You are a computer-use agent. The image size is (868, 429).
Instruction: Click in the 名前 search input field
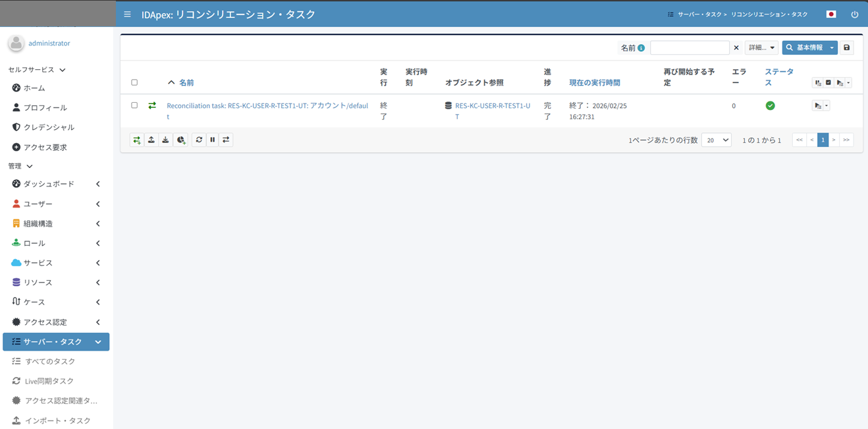pos(690,47)
